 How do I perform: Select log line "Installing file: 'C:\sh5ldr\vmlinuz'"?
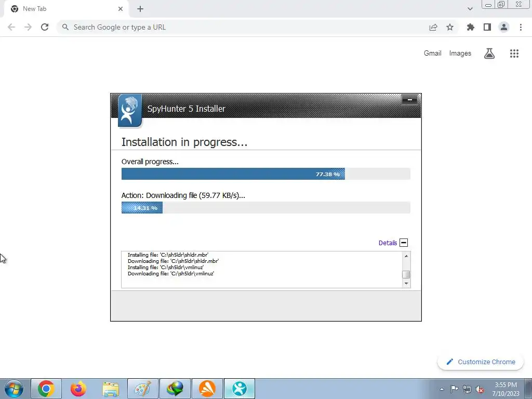(x=166, y=268)
